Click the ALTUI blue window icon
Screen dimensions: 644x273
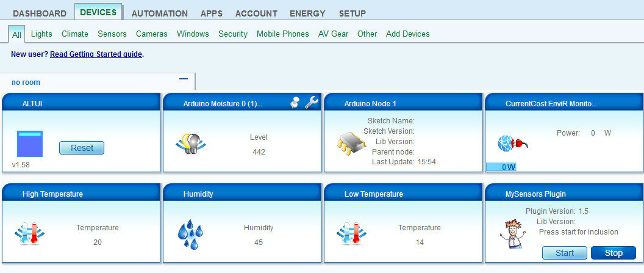(29, 144)
